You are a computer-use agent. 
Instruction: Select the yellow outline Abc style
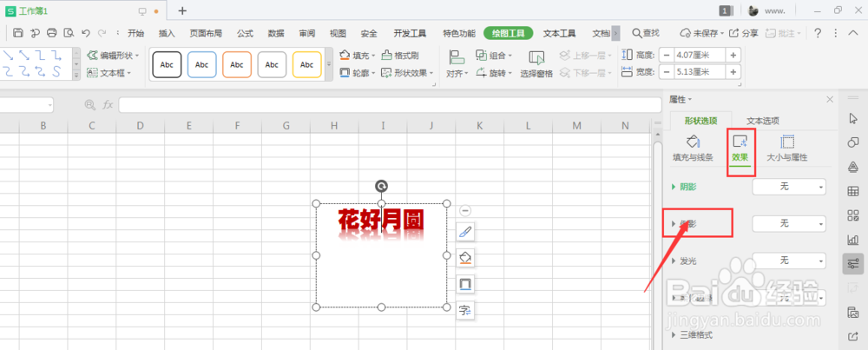pyautogui.click(x=306, y=65)
